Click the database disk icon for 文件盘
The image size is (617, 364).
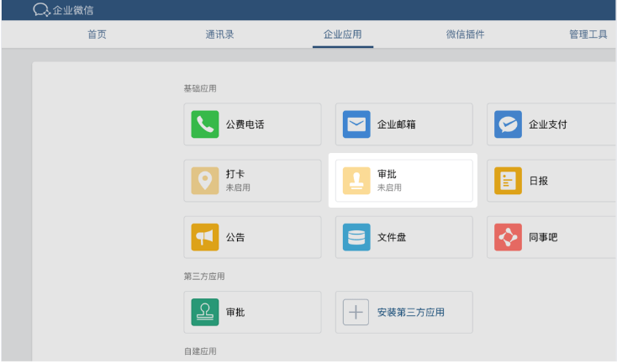356,237
